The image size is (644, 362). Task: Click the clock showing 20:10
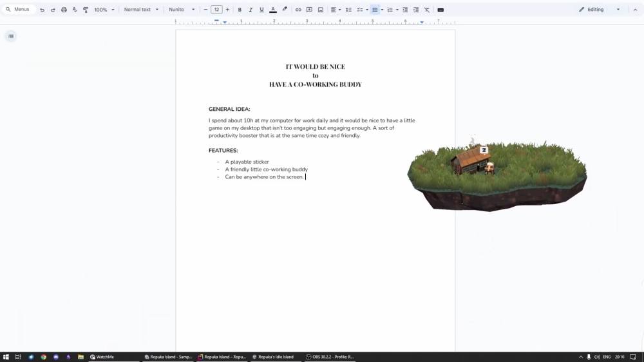click(620, 357)
